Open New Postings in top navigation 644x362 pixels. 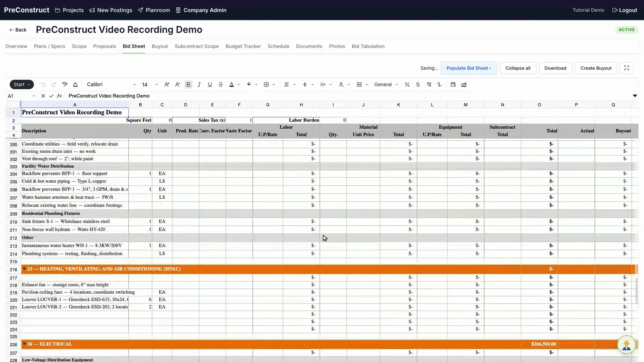click(x=111, y=10)
